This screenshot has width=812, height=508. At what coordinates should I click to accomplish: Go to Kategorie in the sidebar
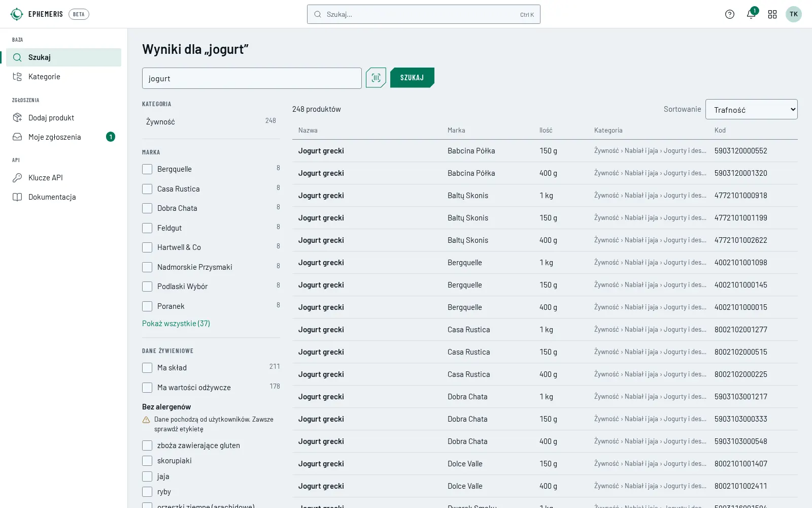click(63, 77)
